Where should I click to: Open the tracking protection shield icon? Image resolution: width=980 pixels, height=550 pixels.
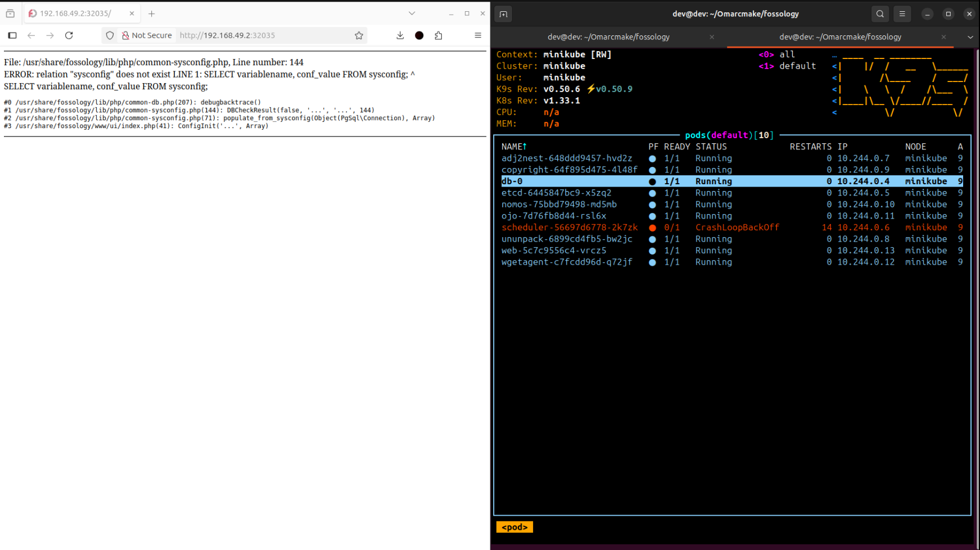[110, 35]
